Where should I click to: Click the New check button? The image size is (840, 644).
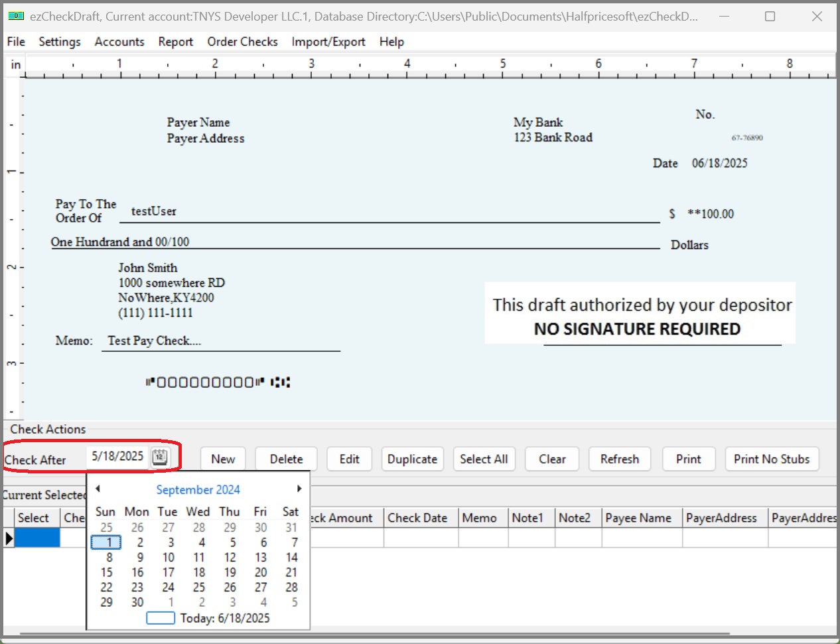[x=223, y=459]
